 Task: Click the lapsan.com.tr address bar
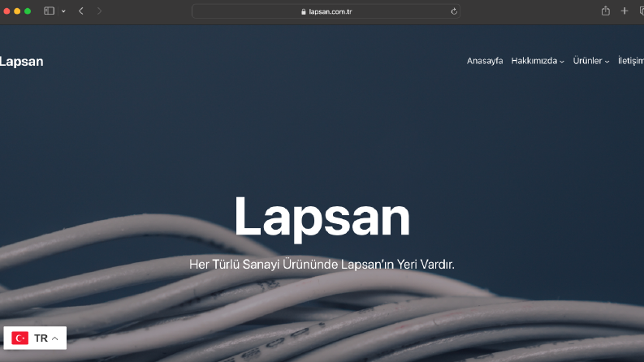click(326, 11)
